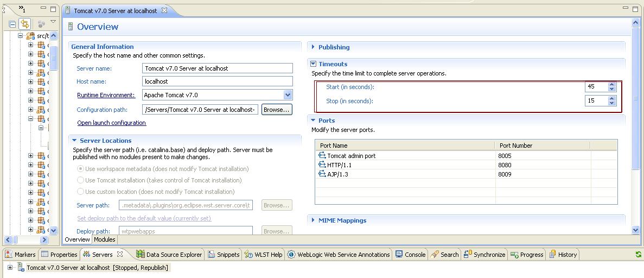Click the Collapse All icon in left panel
Image resolution: width=644 pixels, height=278 pixels.
(12, 24)
